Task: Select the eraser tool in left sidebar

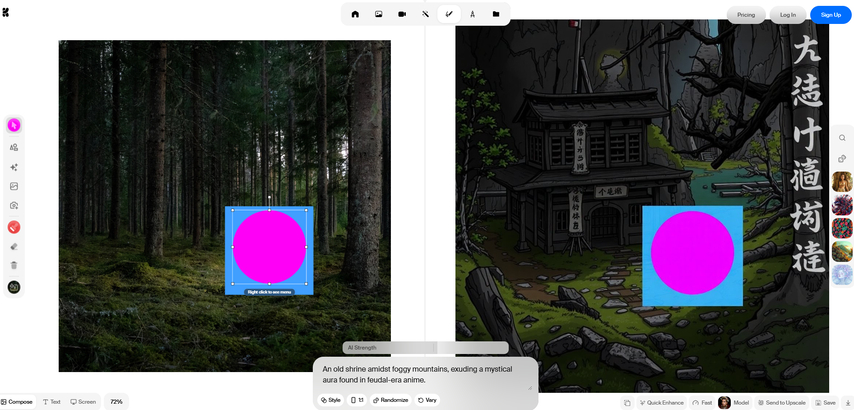Action: pos(14,246)
